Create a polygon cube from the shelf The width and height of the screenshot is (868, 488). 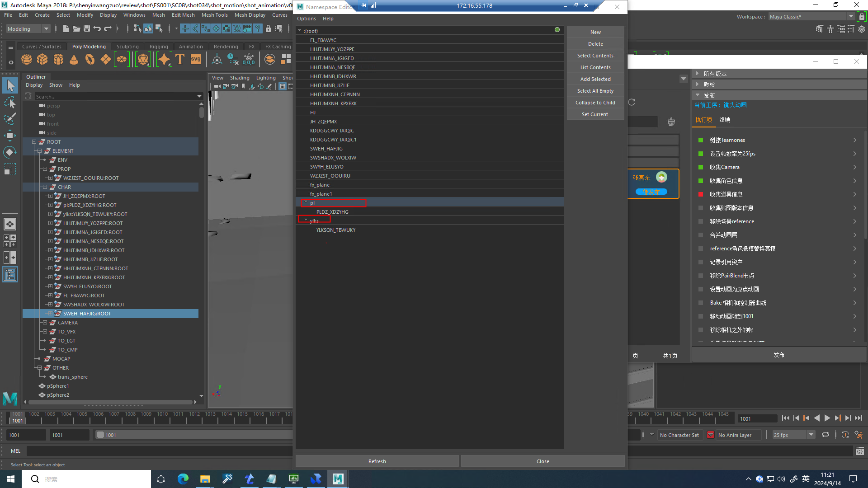(x=42, y=59)
